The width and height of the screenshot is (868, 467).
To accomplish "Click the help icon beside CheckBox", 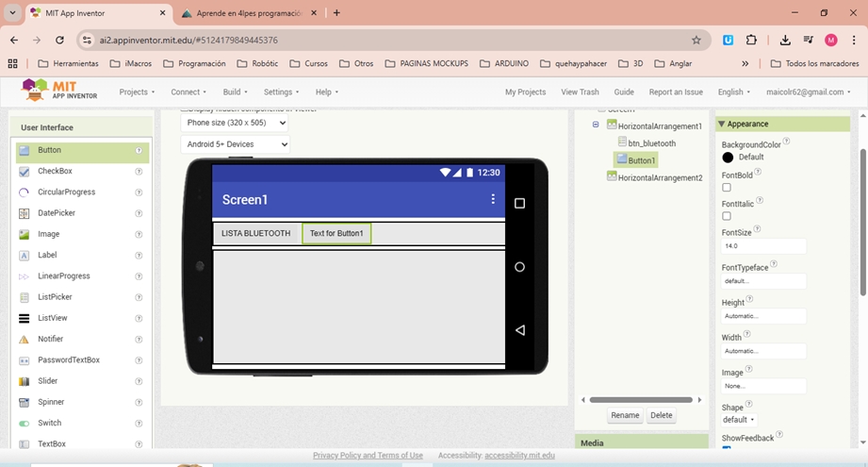I will point(139,172).
